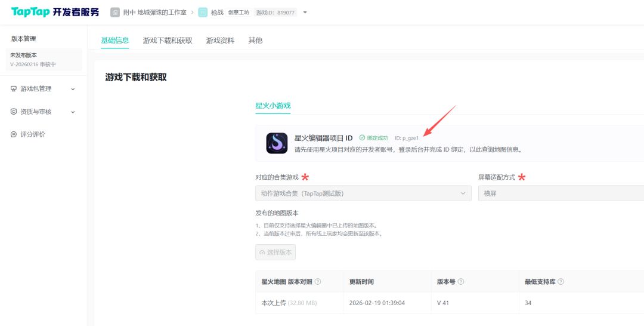Switch to the 基础信息 tab

coord(115,40)
